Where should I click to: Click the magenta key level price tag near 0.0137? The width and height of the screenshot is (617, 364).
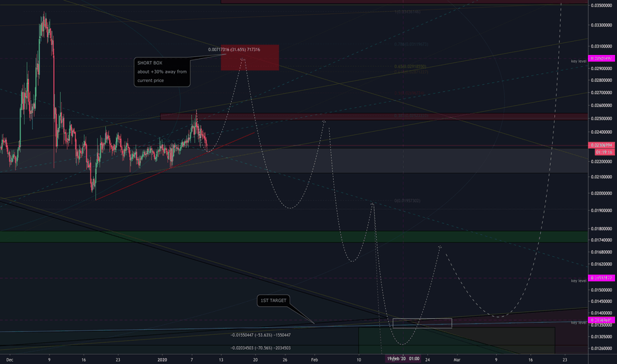[x=601, y=320]
